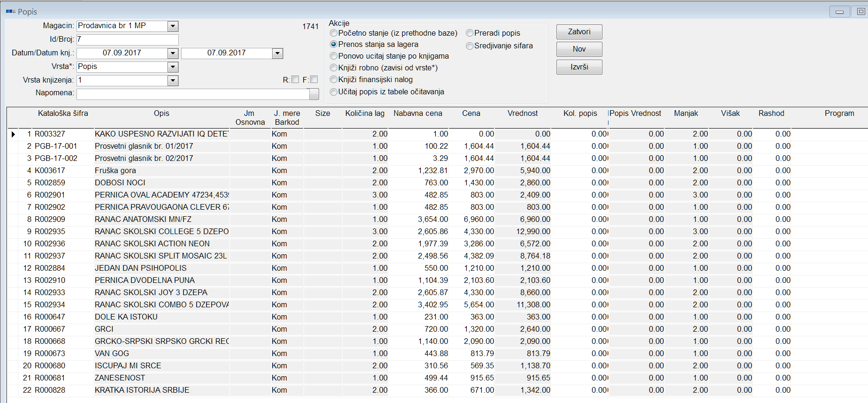This screenshot has height=403, width=868.
Task: Click the small button beside the Napomena field
Action: click(314, 94)
